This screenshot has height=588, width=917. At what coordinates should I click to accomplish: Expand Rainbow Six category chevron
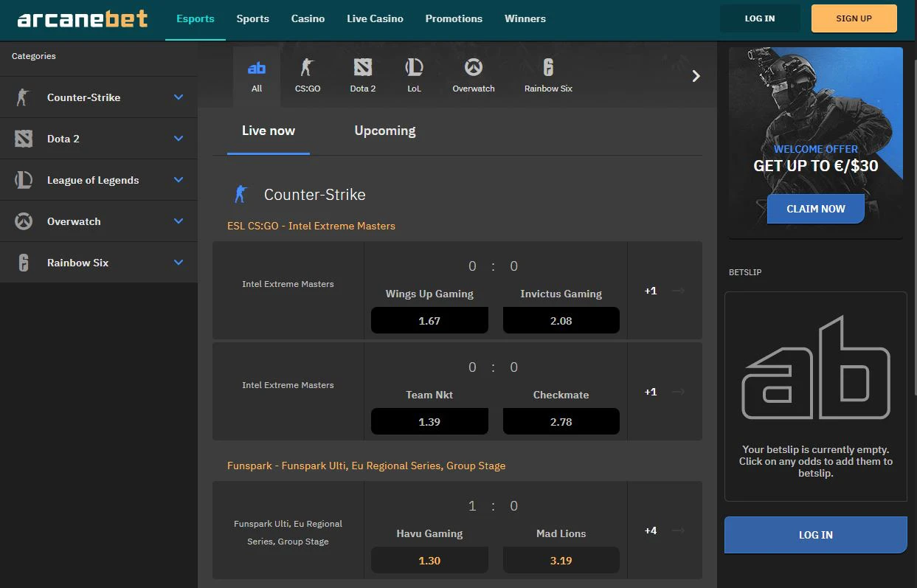(179, 263)
